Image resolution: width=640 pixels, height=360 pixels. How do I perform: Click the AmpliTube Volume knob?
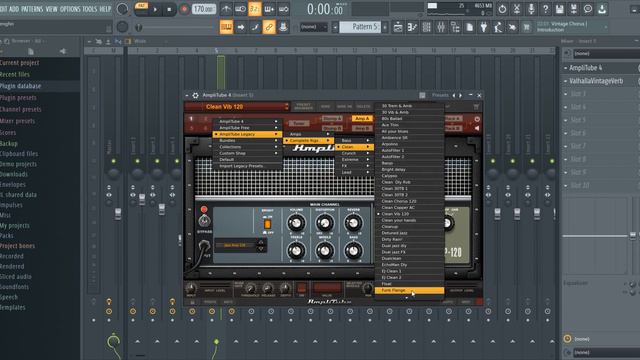tap(296, 223)
